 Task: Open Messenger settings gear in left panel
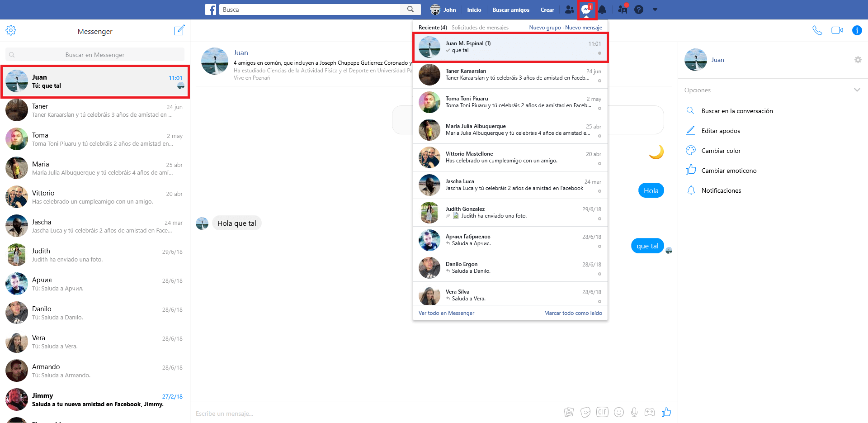coord(11,30)
